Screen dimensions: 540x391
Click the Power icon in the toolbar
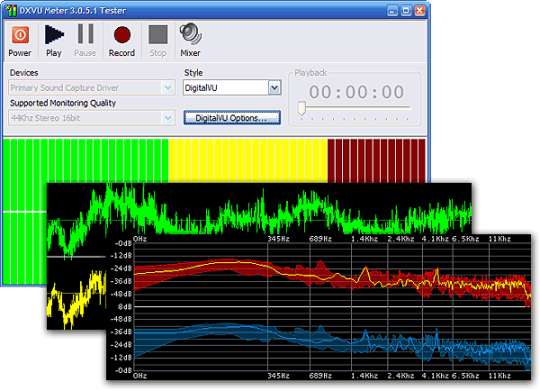[20, 35]
